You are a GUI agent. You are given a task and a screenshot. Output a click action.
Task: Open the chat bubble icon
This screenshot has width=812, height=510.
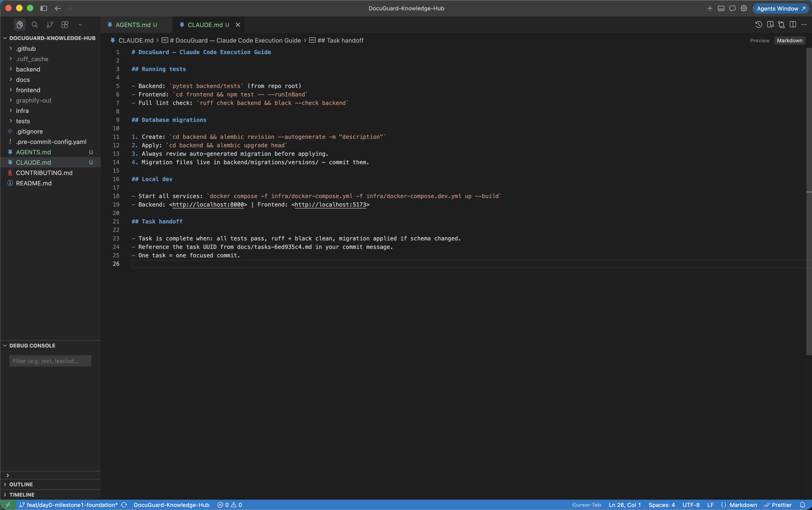732,8
